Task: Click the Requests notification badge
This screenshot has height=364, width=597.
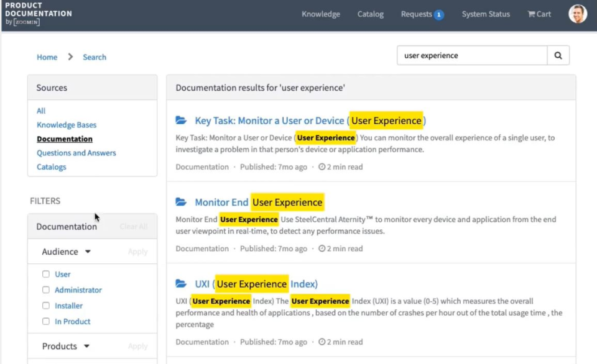Action: pyautogui.click(x=439, y=14)
